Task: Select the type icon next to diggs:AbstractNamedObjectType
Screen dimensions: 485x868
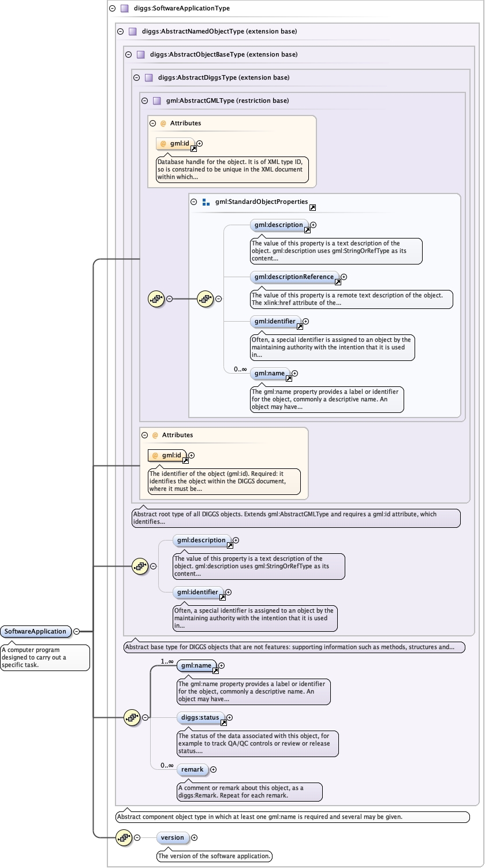Action: pos(132,32)
